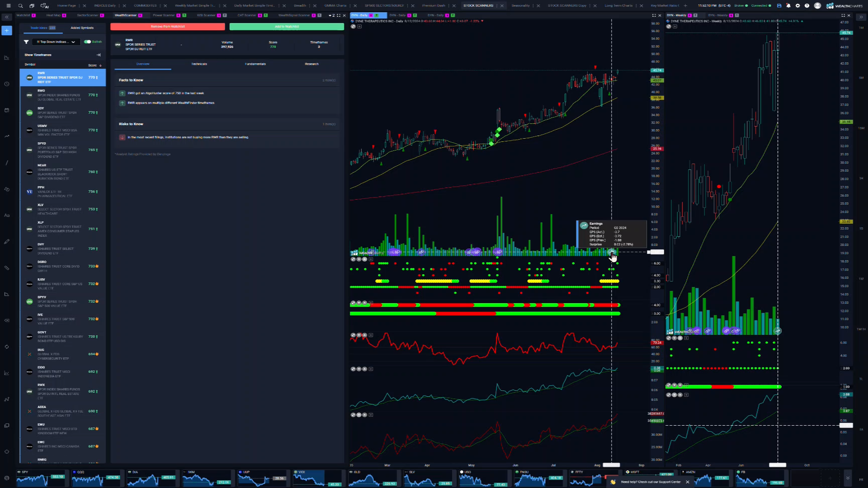Screen dimensions: 868x488
Task: Switch to the INDICES Daily workspace tab
Action: (x=105, y=6)
